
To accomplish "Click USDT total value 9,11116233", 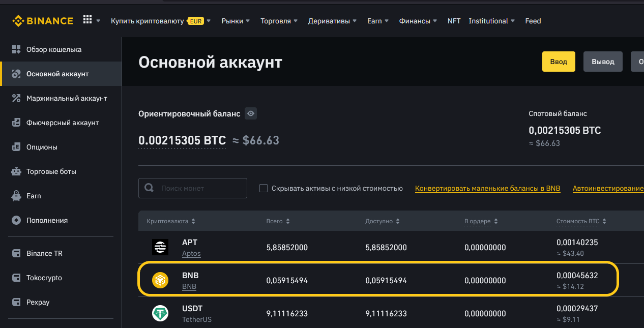I will (287, 314).
